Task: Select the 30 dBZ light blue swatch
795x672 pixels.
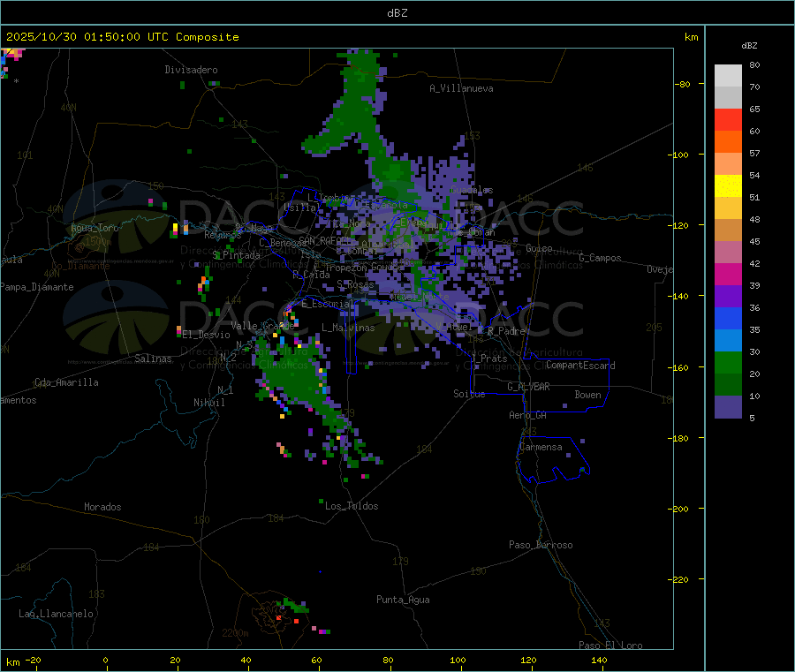Action: pos(728,341)
